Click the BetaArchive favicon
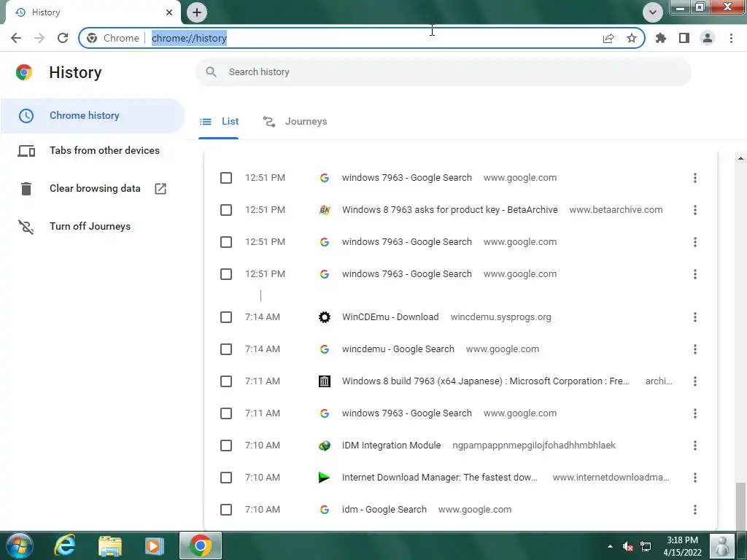747x560 pixels. (x=325, y=210)
